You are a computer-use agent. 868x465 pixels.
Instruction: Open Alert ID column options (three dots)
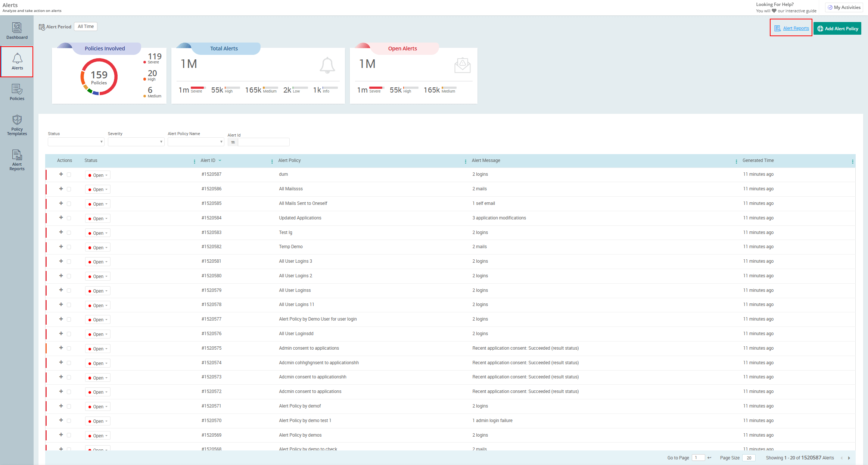click(x=272, y=162)
